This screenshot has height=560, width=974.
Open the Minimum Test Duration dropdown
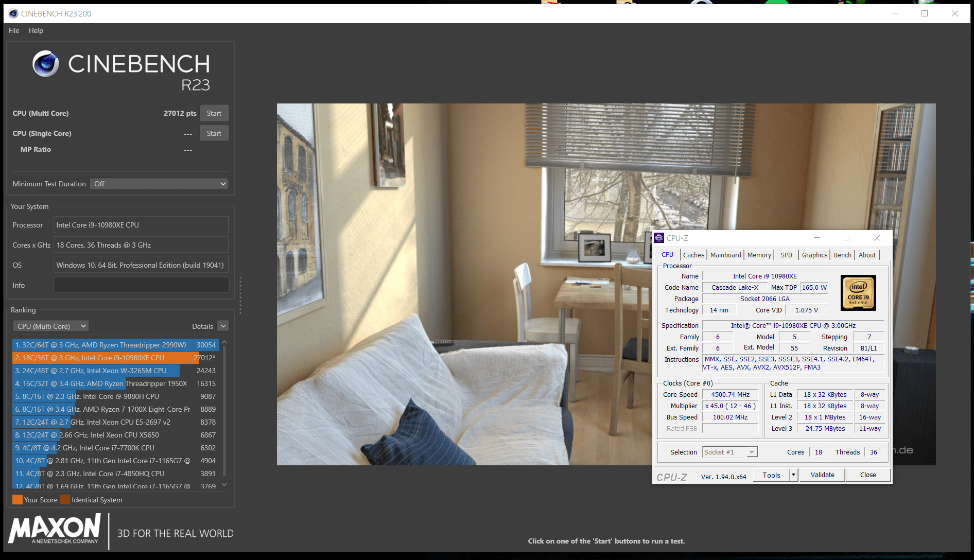point(159,184)
